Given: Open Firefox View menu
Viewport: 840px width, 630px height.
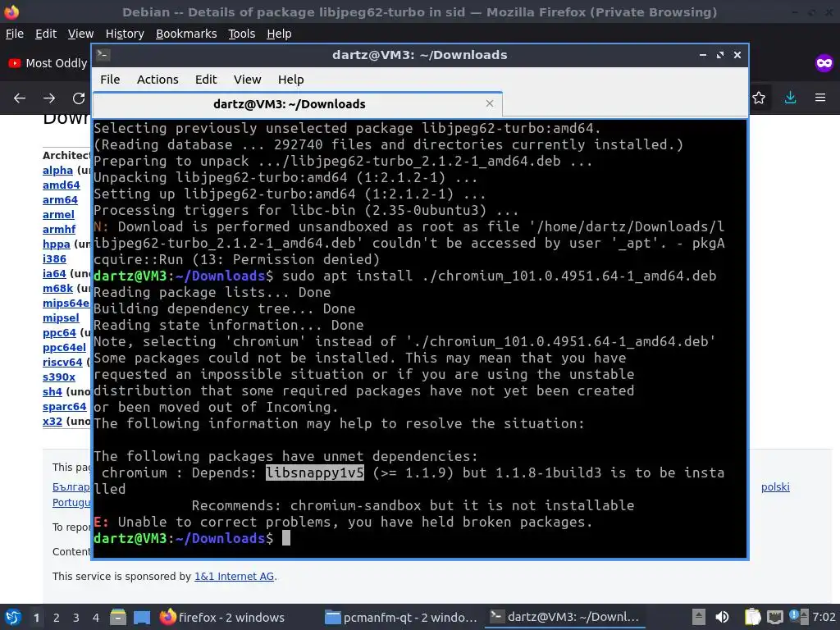Looking at the screenshot, I should (x=80, y=34).
